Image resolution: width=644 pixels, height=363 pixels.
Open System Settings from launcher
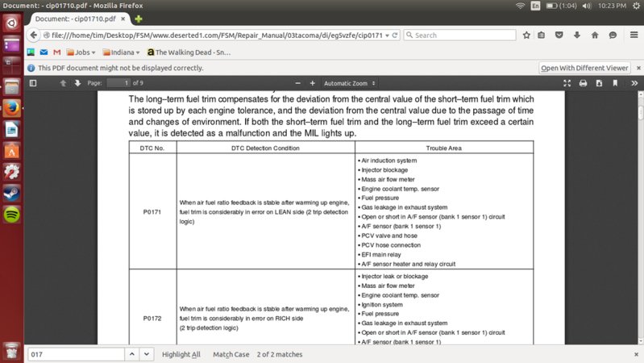[x=12, y=172]
